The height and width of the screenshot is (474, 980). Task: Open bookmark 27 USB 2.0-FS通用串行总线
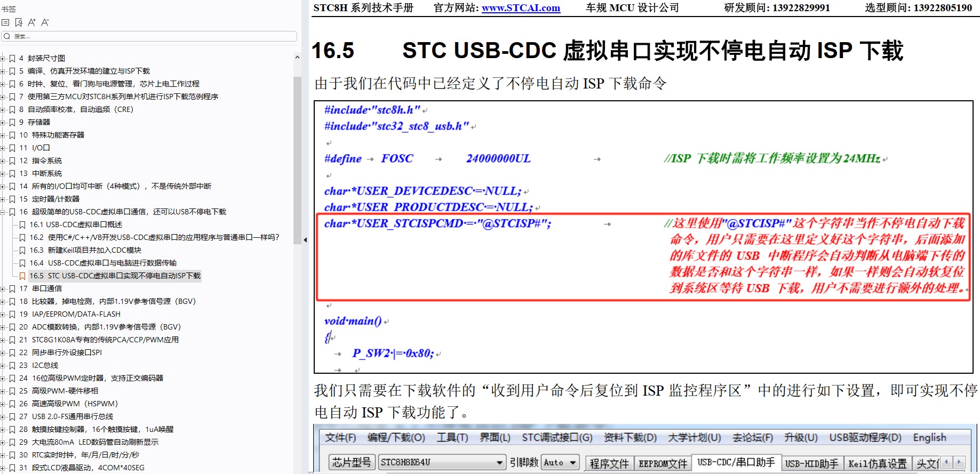pos(66,416)
